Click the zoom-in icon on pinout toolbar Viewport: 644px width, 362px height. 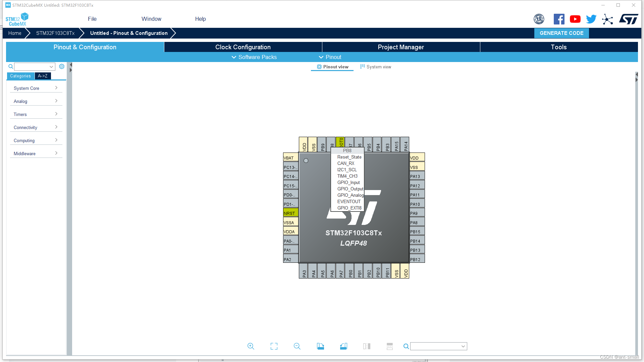251,346
